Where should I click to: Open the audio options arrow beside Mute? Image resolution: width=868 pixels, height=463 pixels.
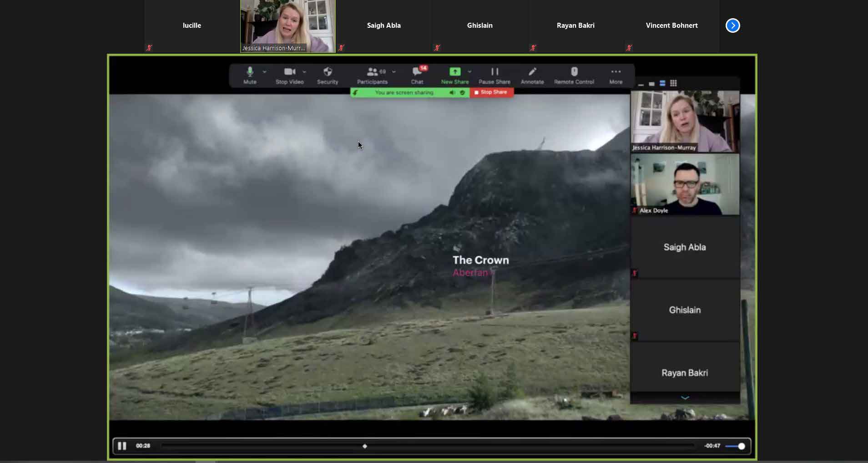(264, 72)
